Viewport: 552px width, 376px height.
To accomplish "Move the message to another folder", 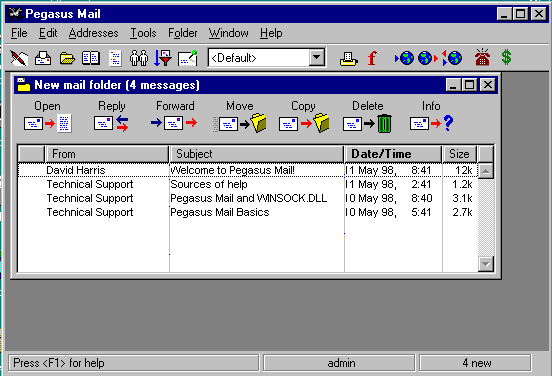I will point(240,116).
